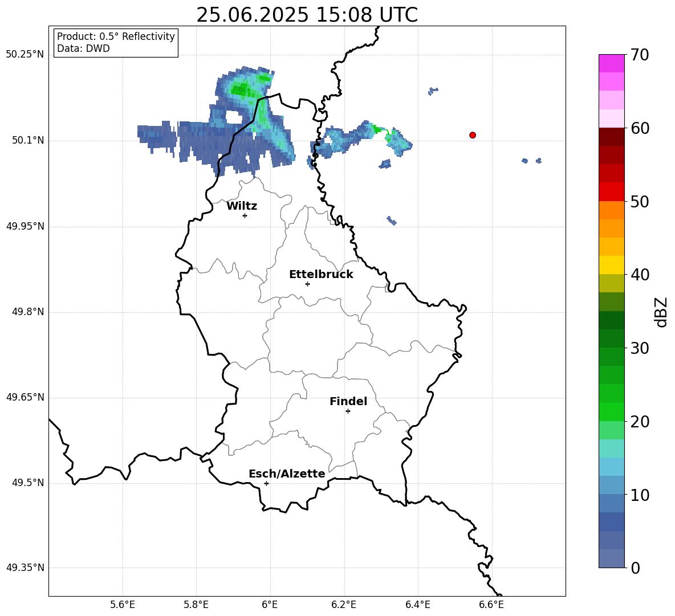675x616 pixels.
Task: Click the Data: DWD text
Action: [83, 48]
